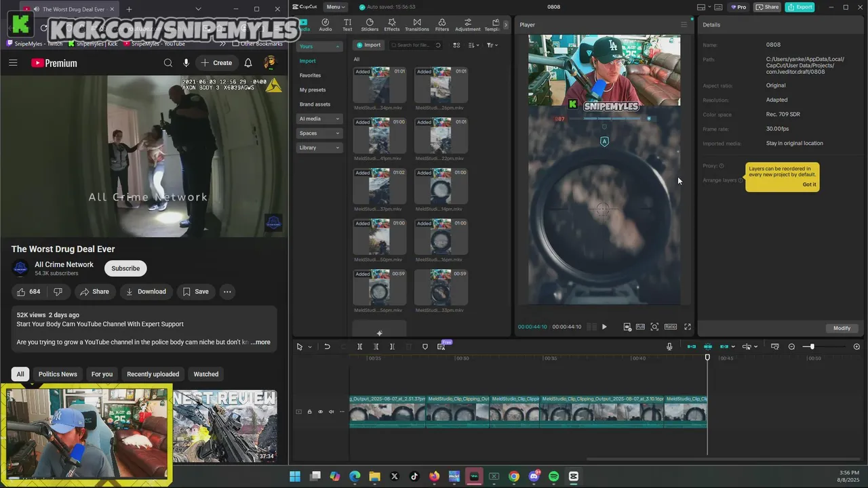Open the CapCut Menu dropdown

pos(335,7)
